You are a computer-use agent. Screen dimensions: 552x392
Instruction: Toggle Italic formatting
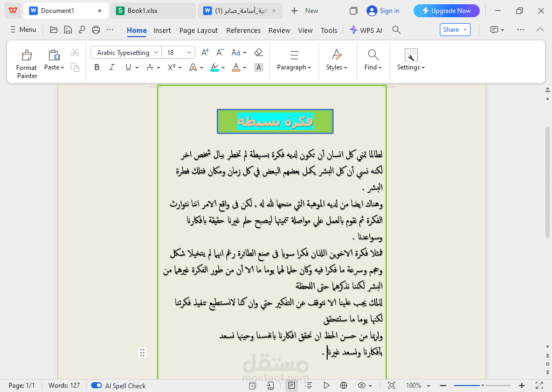(112, 67)
